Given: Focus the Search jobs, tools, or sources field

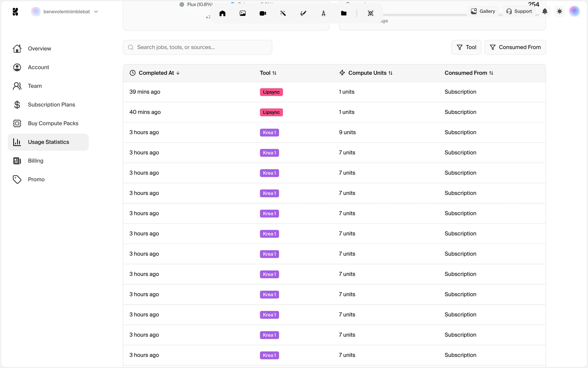Looking at the screenshot, I should click(198, 47).
